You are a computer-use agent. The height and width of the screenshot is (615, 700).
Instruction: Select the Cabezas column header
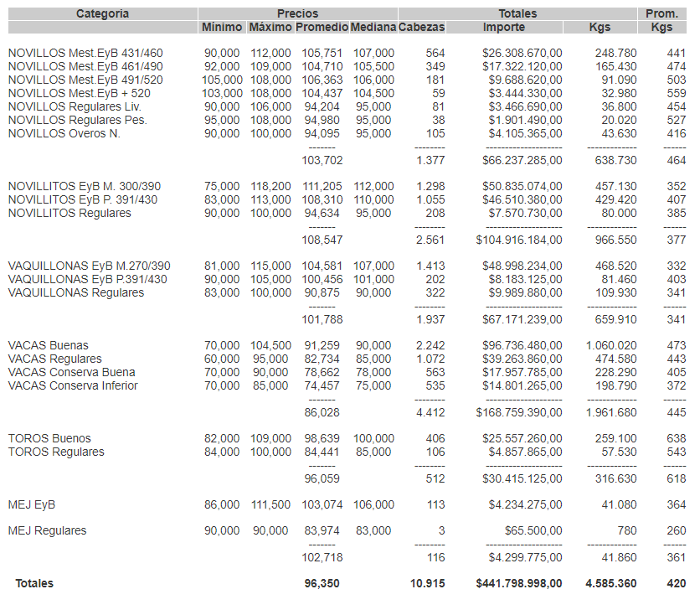pyautogui.click(x=422, y=27)
